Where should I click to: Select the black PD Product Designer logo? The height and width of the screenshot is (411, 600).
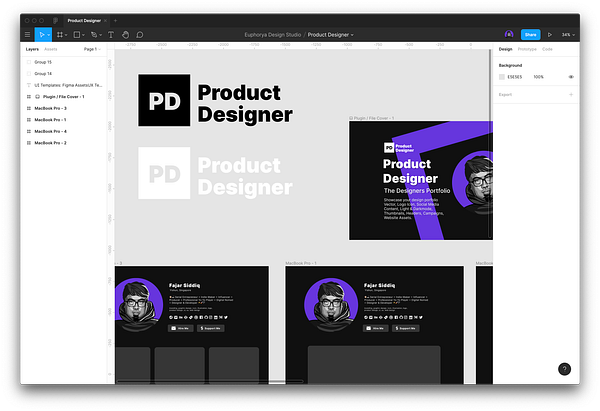coord(215,100)
